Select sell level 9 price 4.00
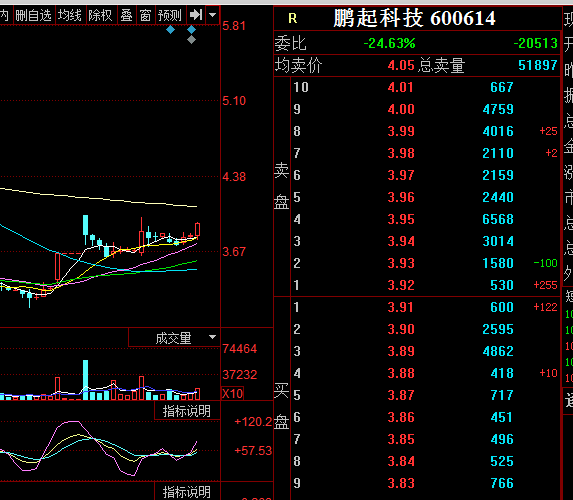Viewport: 573px width, 500px height. point(401,109)
